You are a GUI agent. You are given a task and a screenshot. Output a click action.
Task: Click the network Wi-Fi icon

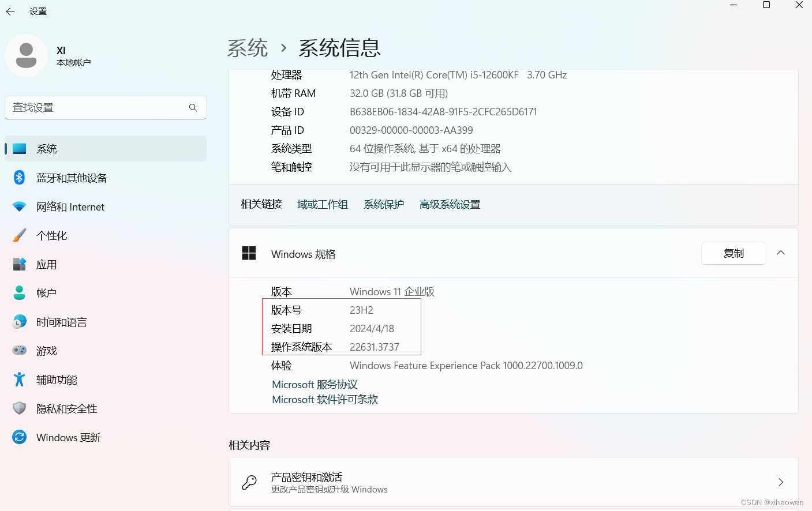click(20, 206)
